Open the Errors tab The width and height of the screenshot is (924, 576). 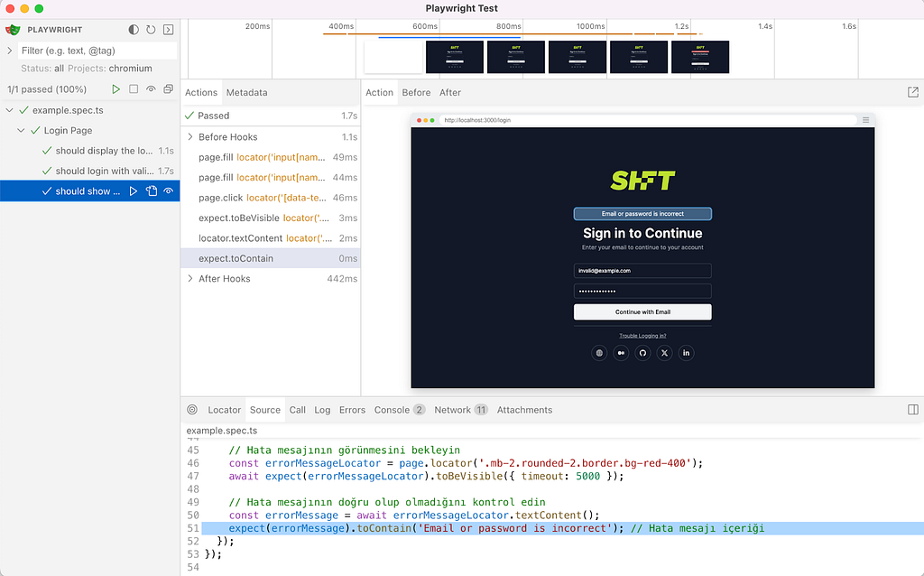tap(353, 410)
